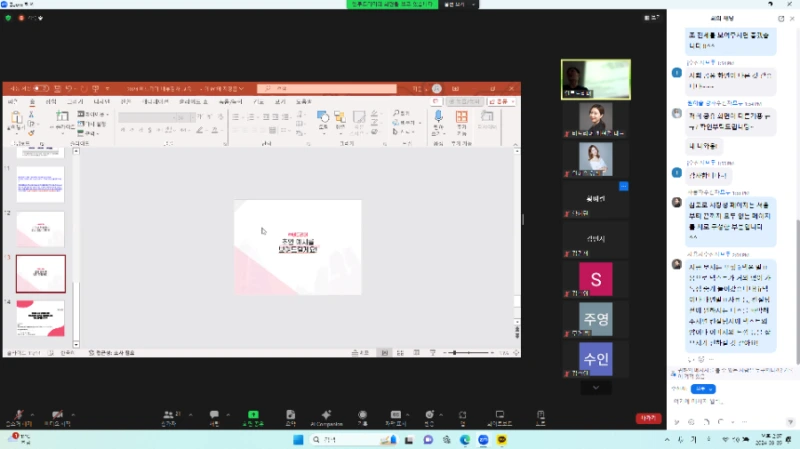Open the Design tab in PowerPoint
Image resolution: width=800 pixels, height=449 pixels.
102,102
